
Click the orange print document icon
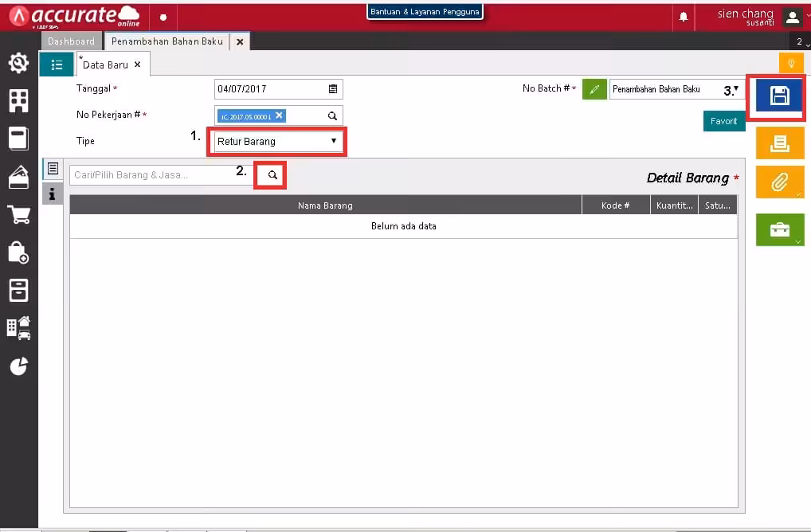[x=779, y=143]
